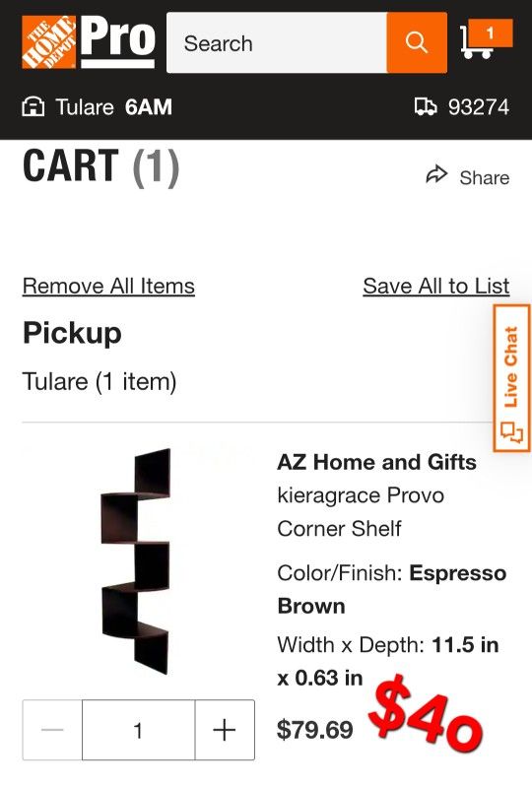The height and width of the screenshot is (785, 532).
Task: Change delivery ZIP code 93274
Action: [x=462, y=106]
